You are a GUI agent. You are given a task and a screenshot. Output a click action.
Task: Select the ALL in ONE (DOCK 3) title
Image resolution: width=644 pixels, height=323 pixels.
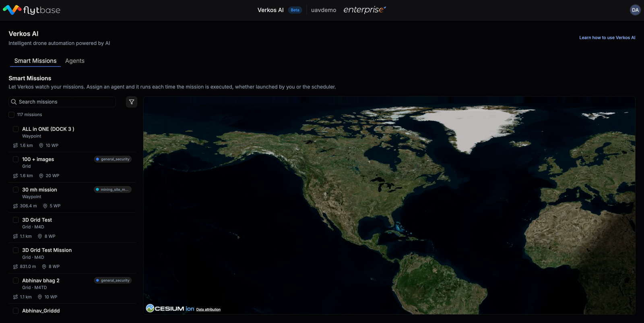click(48, 129)
